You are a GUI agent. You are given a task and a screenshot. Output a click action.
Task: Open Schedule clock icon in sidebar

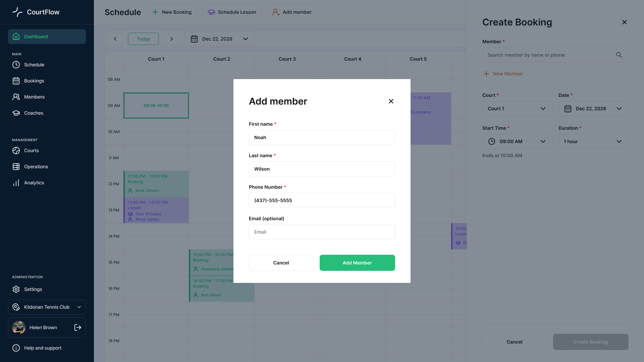point(16,65)
